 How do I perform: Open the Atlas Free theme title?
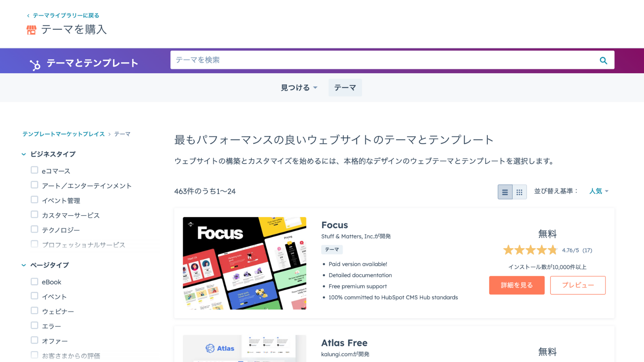pyautogui.click(x=345, y=343)
